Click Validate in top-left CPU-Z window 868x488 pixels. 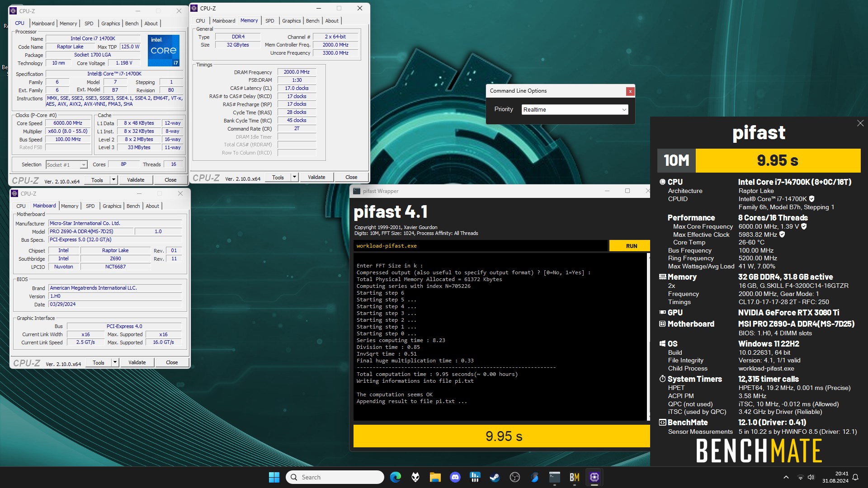pos(136,180)
